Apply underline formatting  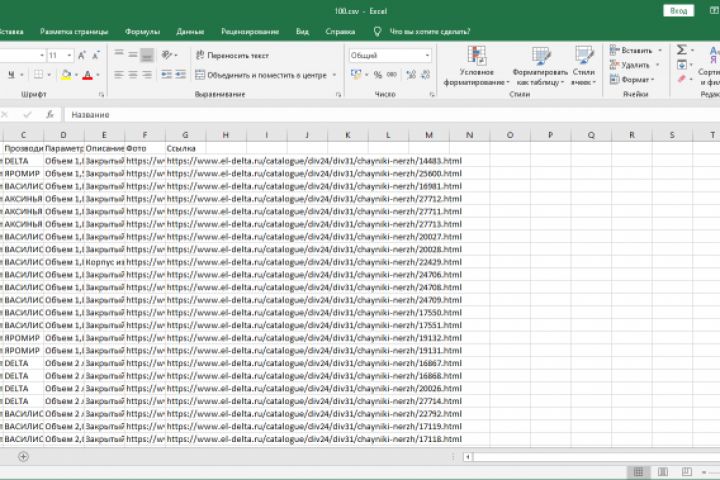coord(11,75)
